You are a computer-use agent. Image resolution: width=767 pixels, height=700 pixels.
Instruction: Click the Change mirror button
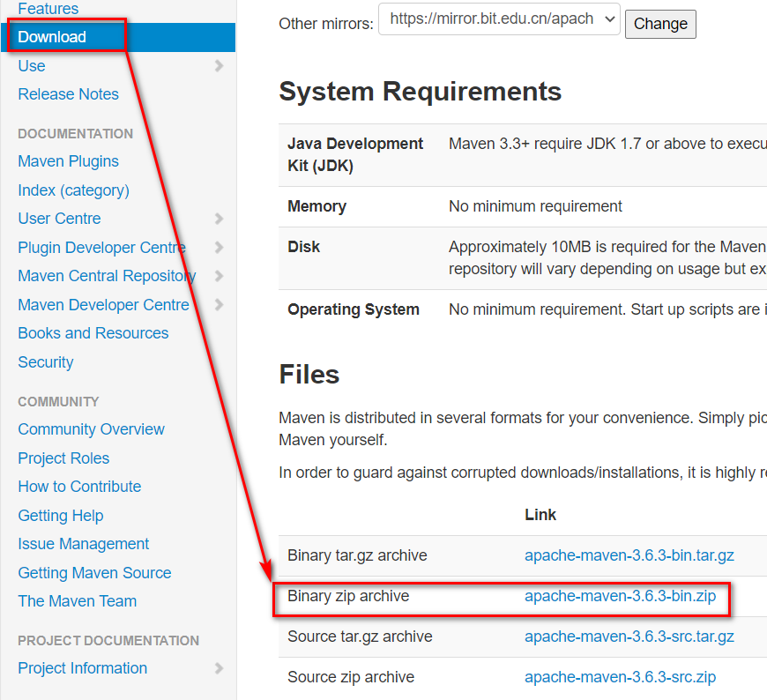[x=660, y=24]
